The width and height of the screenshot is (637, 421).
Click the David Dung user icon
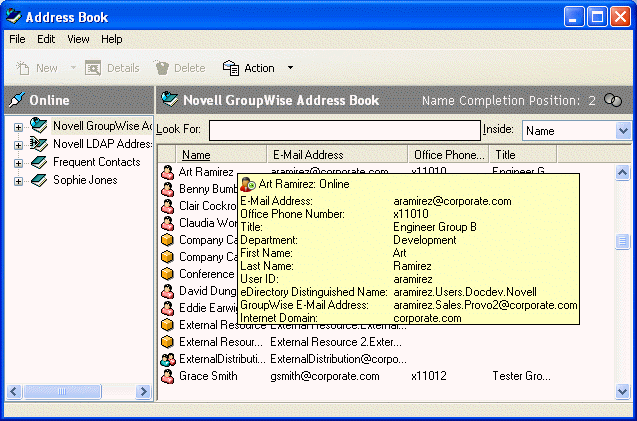tap(167, 291)
